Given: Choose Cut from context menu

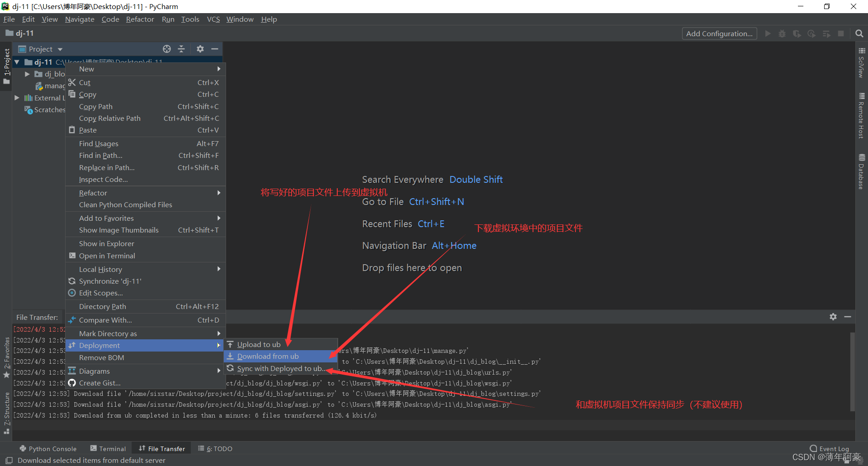Looking at the screenshot, I should [146, 82].
